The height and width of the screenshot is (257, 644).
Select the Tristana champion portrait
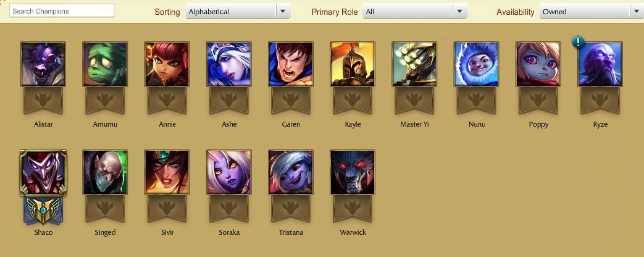coord(291,172)
